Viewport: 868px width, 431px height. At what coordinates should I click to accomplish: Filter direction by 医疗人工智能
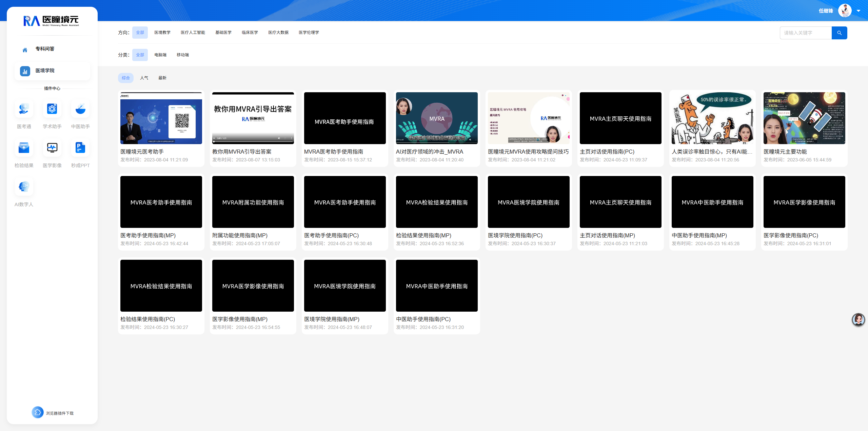tap(193, 33)
